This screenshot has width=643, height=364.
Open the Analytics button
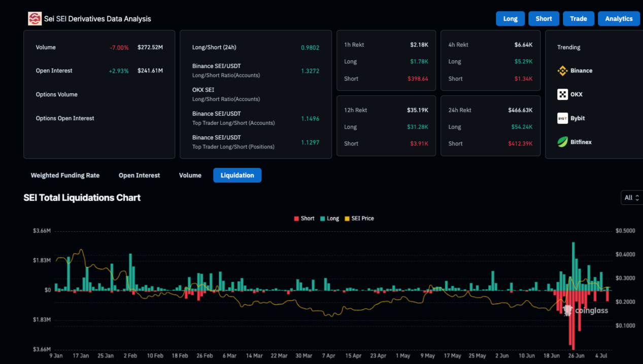click(619, 19)
